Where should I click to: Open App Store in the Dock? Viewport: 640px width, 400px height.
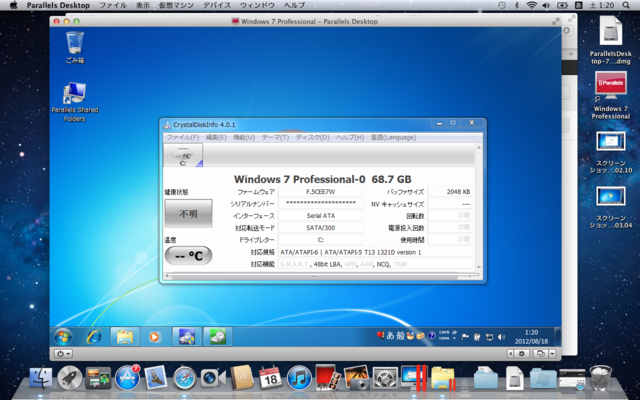(127, 378)
